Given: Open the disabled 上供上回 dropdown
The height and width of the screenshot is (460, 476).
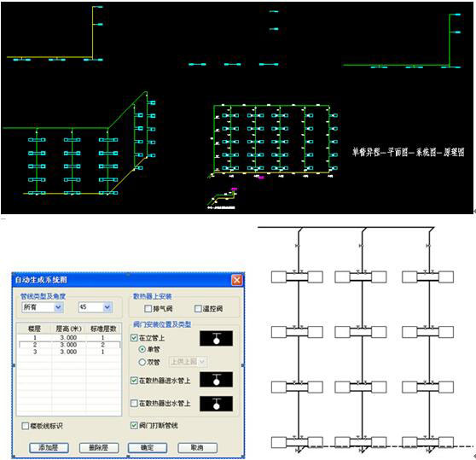Looking at the screenshot, I should (x=188, y=362).
